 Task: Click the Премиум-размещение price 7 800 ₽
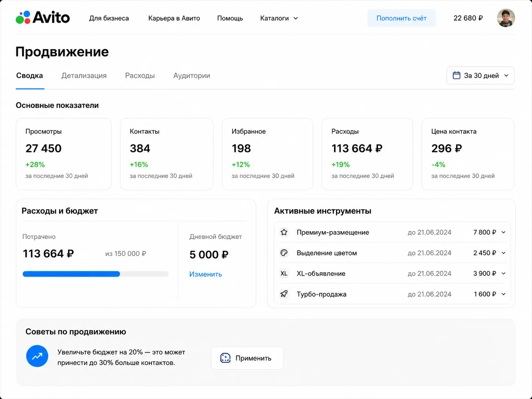(x=485, y=232)
